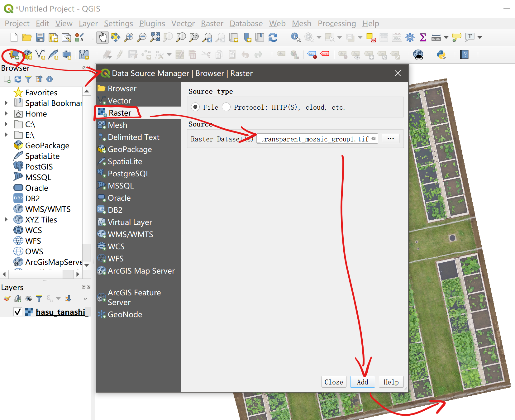515x420 pixels.
Task: Show more Layers panel tools chevron
Action: 85,298
